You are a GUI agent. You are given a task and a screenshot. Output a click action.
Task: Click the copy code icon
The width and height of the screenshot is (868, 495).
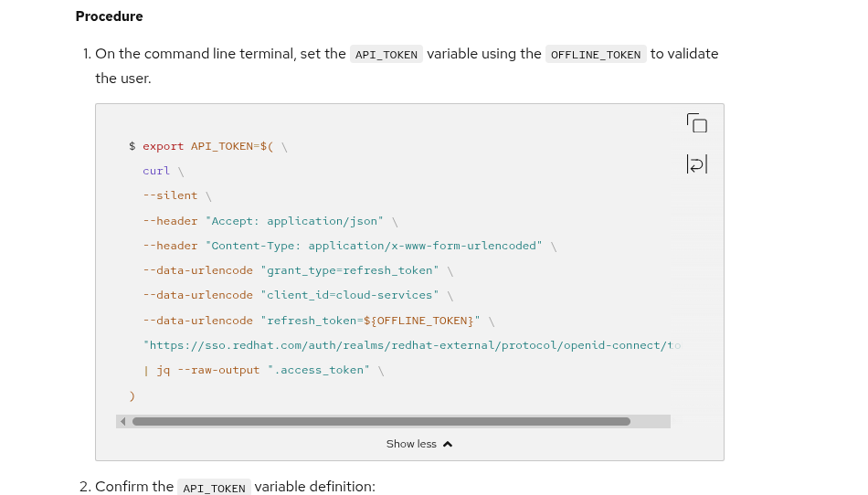click(x=696, y=123)
